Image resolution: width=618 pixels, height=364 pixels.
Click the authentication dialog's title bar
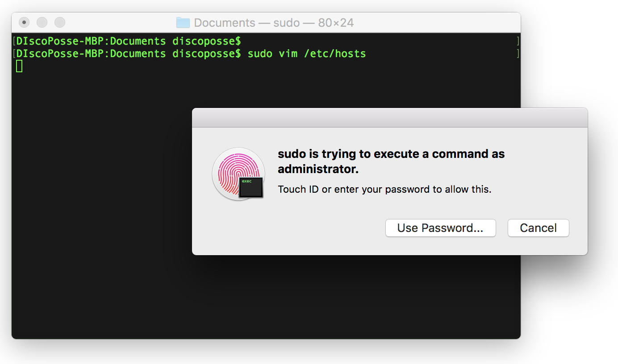pos(389,118)
